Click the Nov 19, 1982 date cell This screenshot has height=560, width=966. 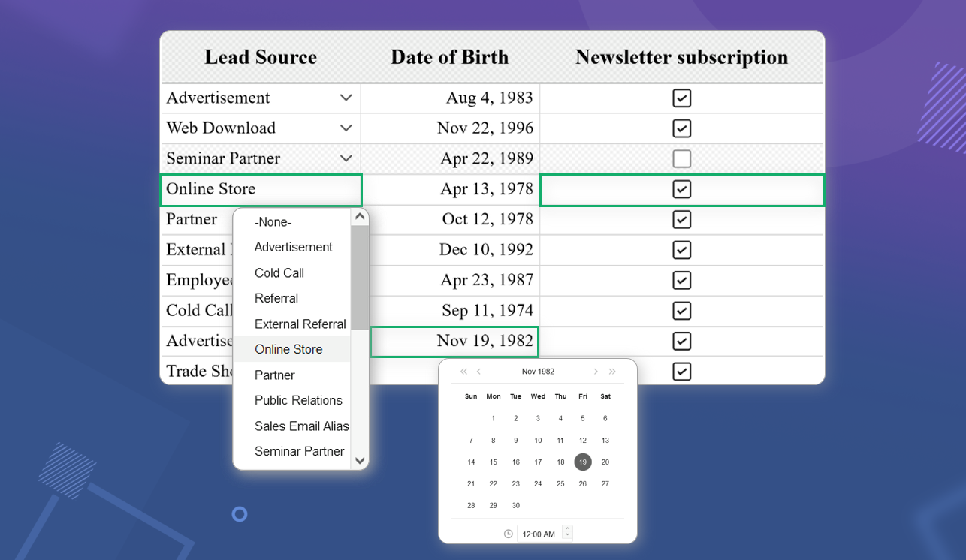454,341
